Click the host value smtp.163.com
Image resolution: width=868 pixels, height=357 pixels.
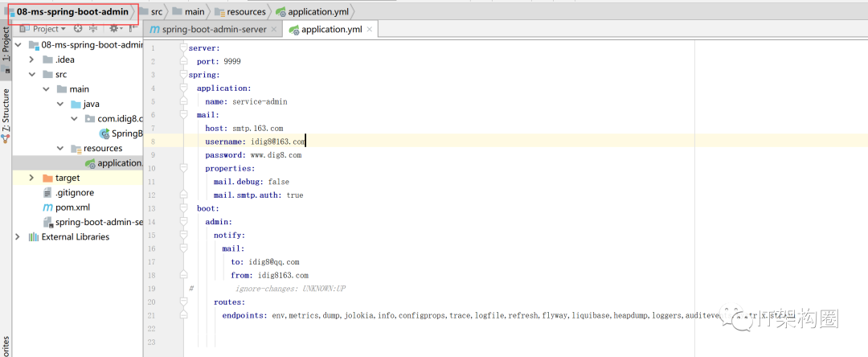click(258, 129)
